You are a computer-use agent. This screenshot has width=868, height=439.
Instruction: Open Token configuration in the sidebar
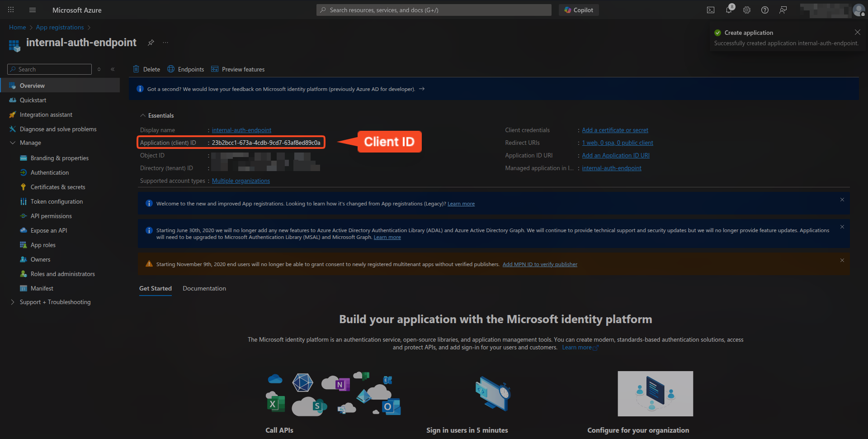(56, 201)
